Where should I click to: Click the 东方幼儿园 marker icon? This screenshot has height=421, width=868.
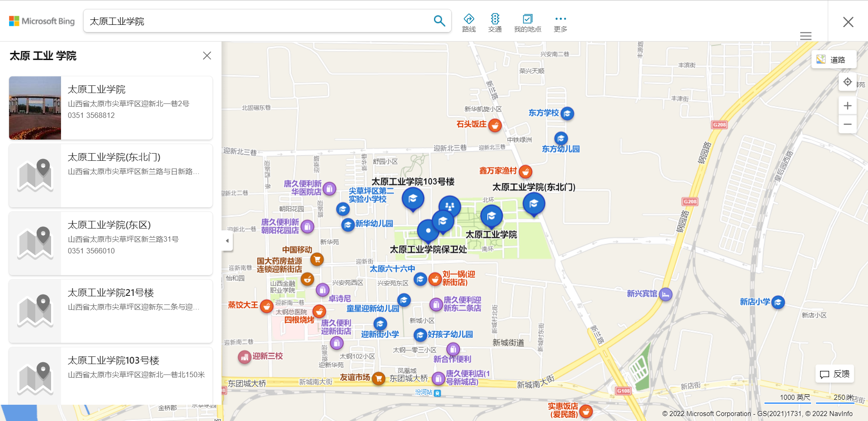click(x=561, y=138)
